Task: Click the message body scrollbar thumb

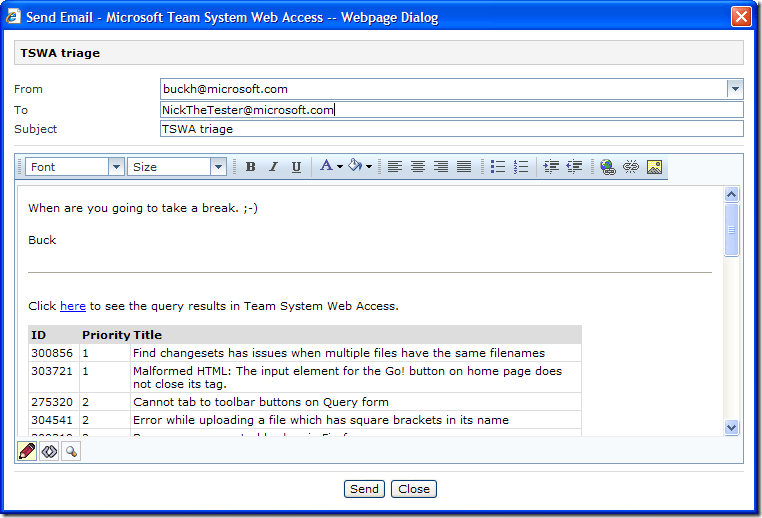Action: 731,230
